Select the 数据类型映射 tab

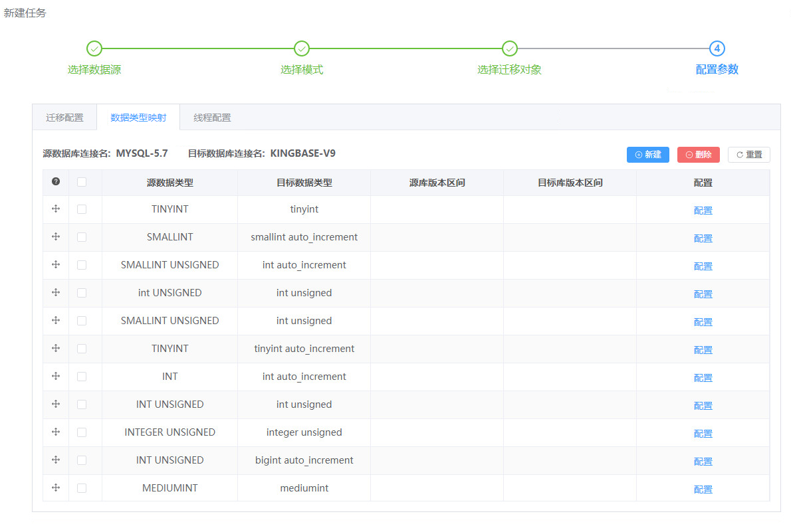tap(138, 118)
